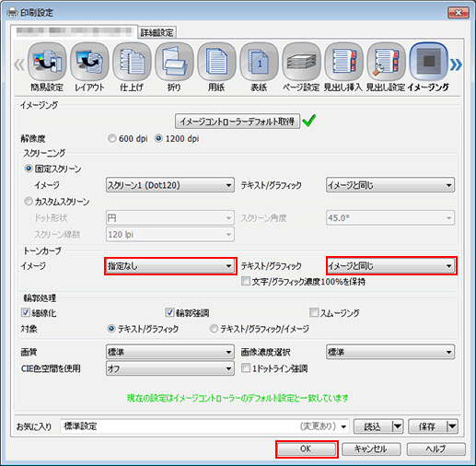Image resolution: width=476 pixels, height=466 pixels.
Task: Choose カスタムスクリーン screening option
Action: coord(29,202)
